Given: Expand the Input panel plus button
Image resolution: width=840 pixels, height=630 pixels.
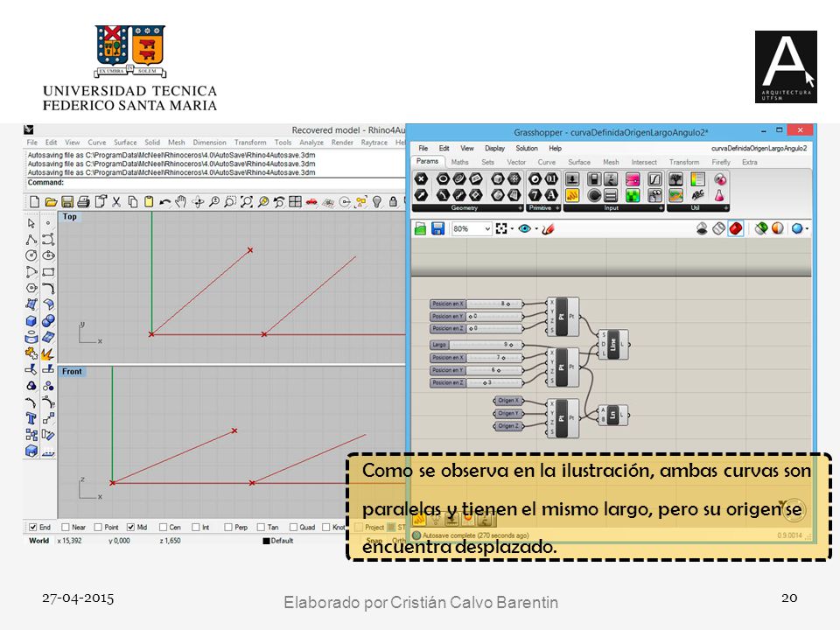Looking at the screenshot, I should coord(661,208).
